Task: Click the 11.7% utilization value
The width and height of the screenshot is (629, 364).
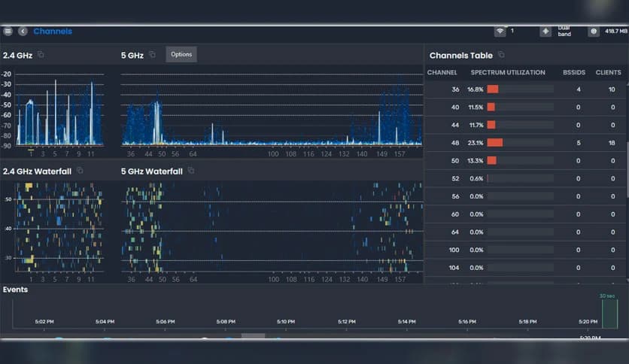Action: [476, 125]
